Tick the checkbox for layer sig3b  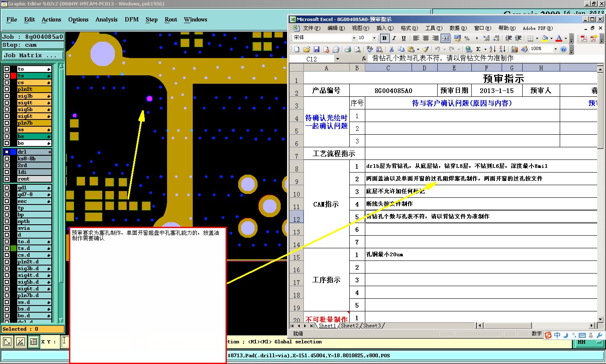pyautogui.click(x=7, y=96)
